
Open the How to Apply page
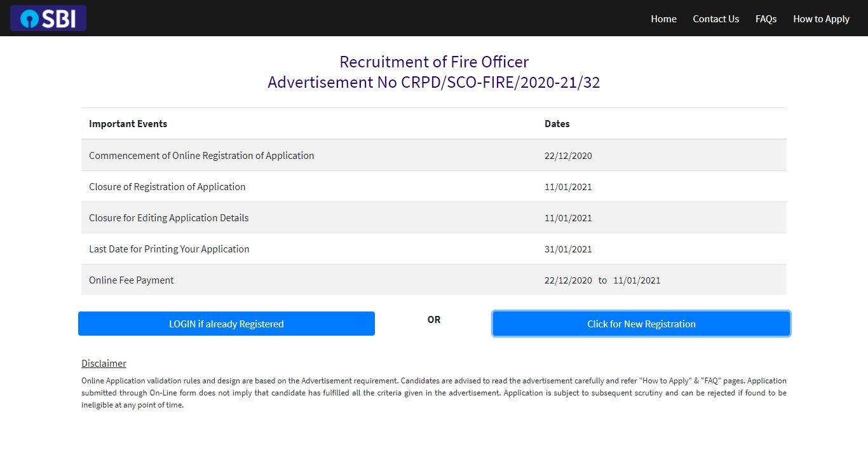point(821,19)
